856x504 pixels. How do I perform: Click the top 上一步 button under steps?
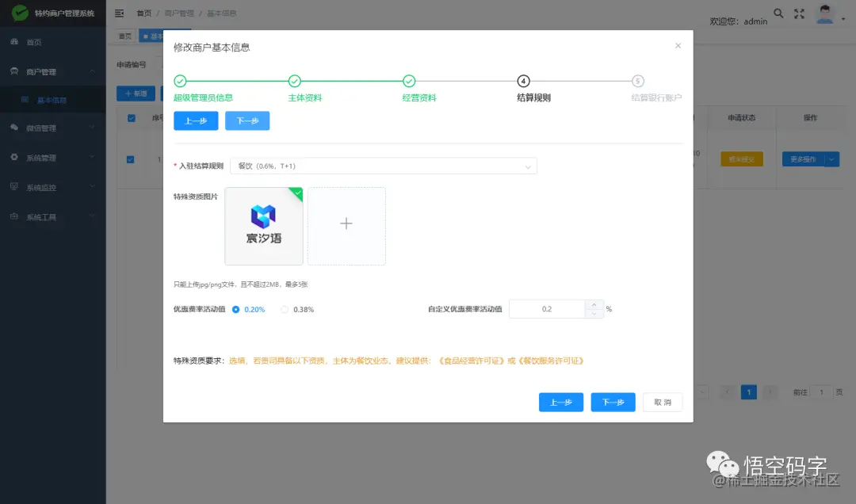(196, 120)
